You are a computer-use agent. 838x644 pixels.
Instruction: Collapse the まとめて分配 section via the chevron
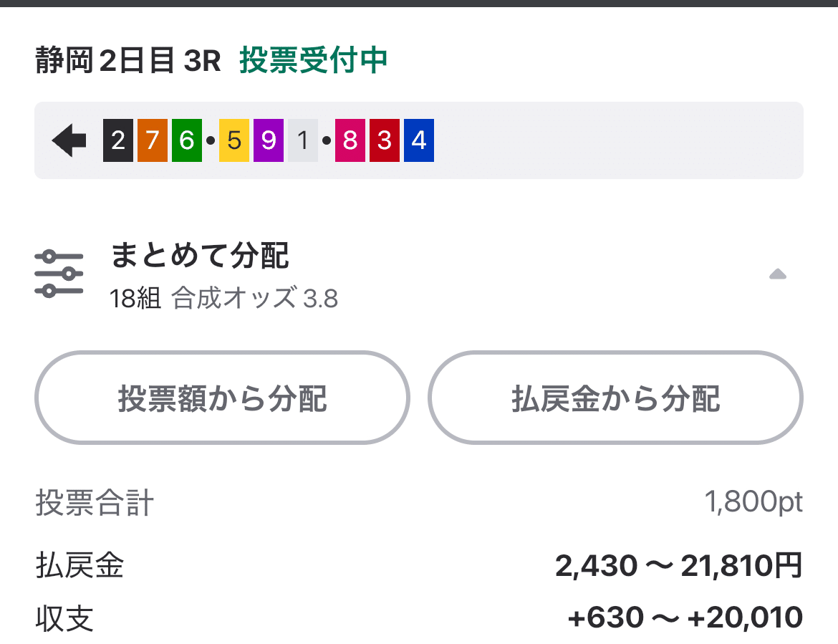778,273
